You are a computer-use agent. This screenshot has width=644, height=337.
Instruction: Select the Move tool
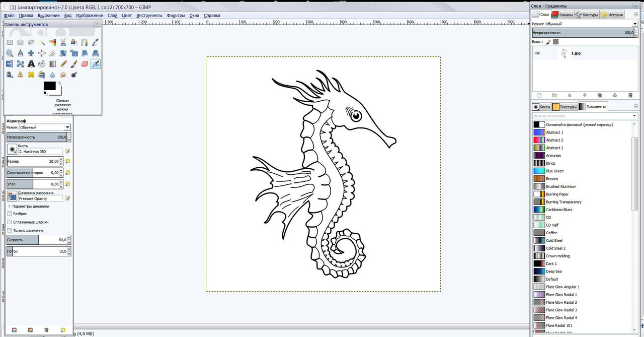pos(31,53)
